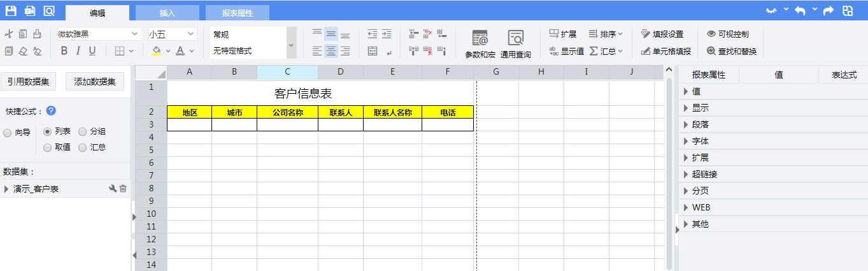Screen dimensions: 868x271
Task: Open the 通用查询 general query tool
Action: pos(515,43)
